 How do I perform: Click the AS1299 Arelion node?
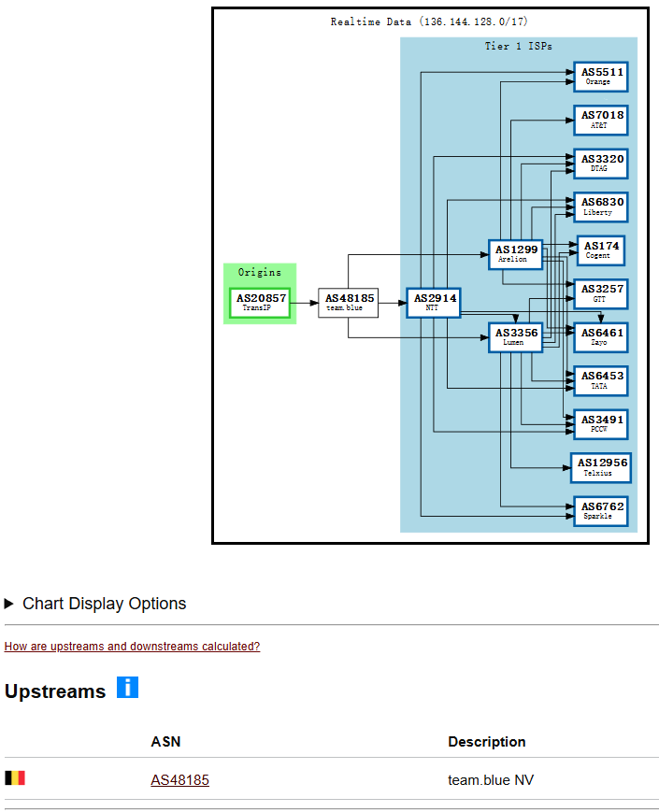pyautogui.click(x=515, y=254)
